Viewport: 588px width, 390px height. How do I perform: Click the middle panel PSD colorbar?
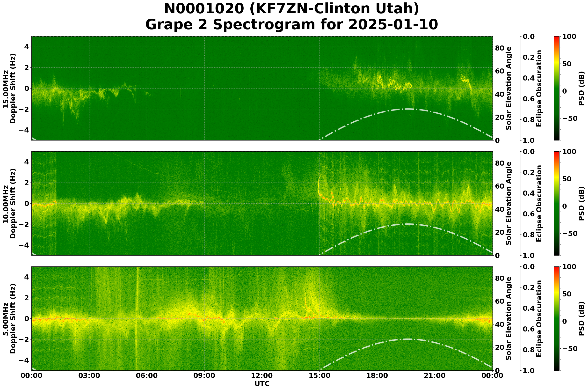[x=556, y=203]
